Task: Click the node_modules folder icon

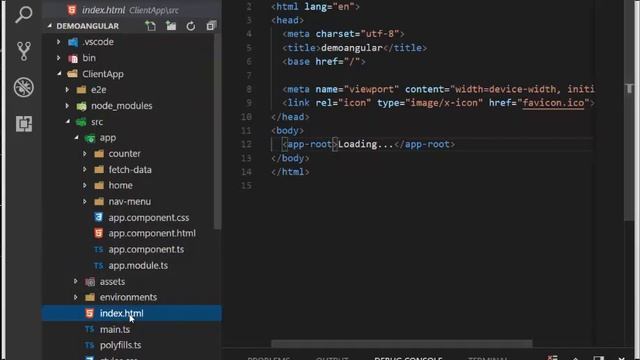Action: pyautogui.click(x=82, y=106)
